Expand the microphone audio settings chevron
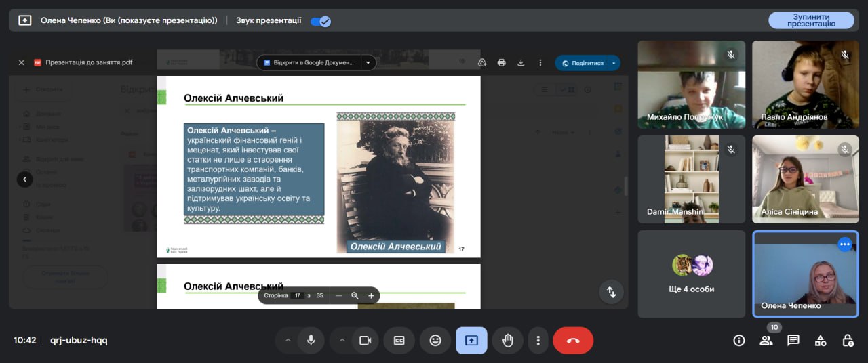Screen dimensions: 868x363 pyautogui.click(x=288, y=341)
